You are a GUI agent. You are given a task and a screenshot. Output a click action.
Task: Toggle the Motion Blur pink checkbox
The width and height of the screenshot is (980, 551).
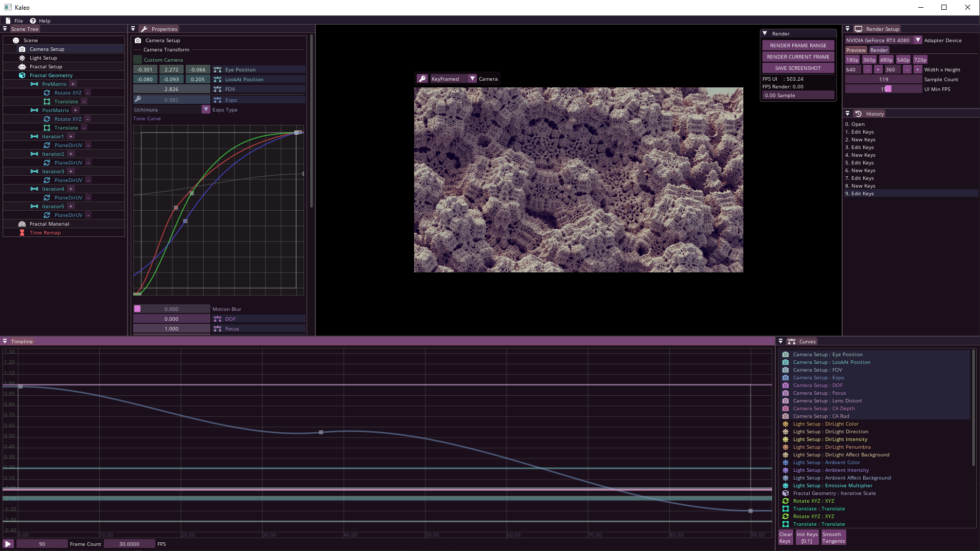(x=137, y=309)
